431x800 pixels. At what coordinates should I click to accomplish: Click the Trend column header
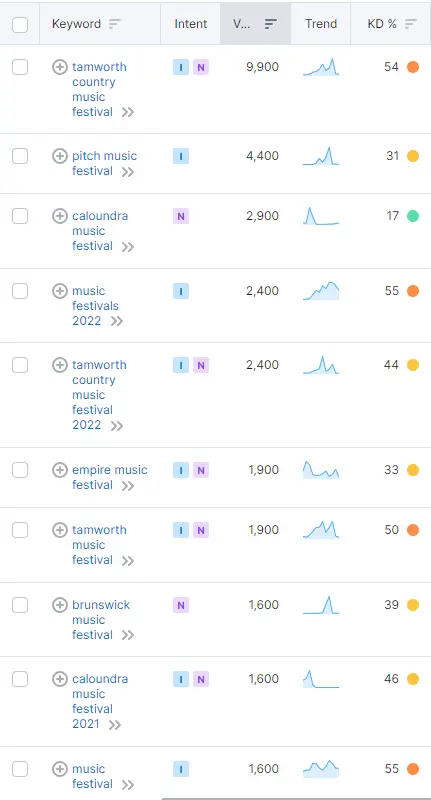[x=321, y=24]
